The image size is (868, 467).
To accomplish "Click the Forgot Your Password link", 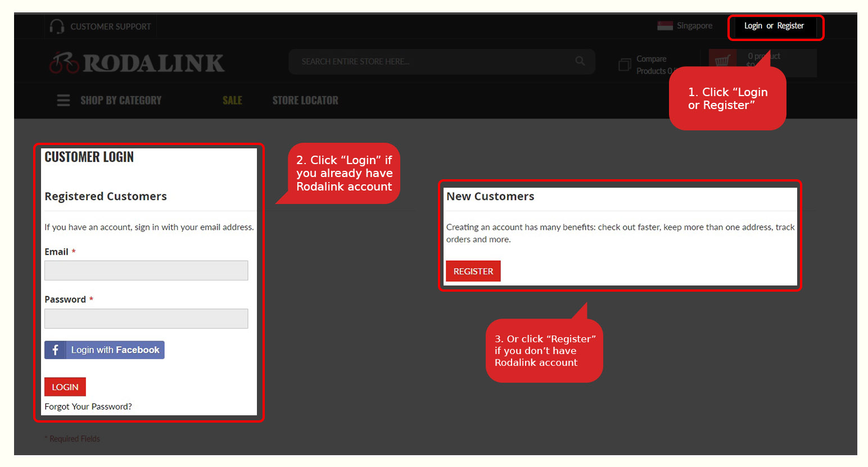I will (x=88, y=407).
